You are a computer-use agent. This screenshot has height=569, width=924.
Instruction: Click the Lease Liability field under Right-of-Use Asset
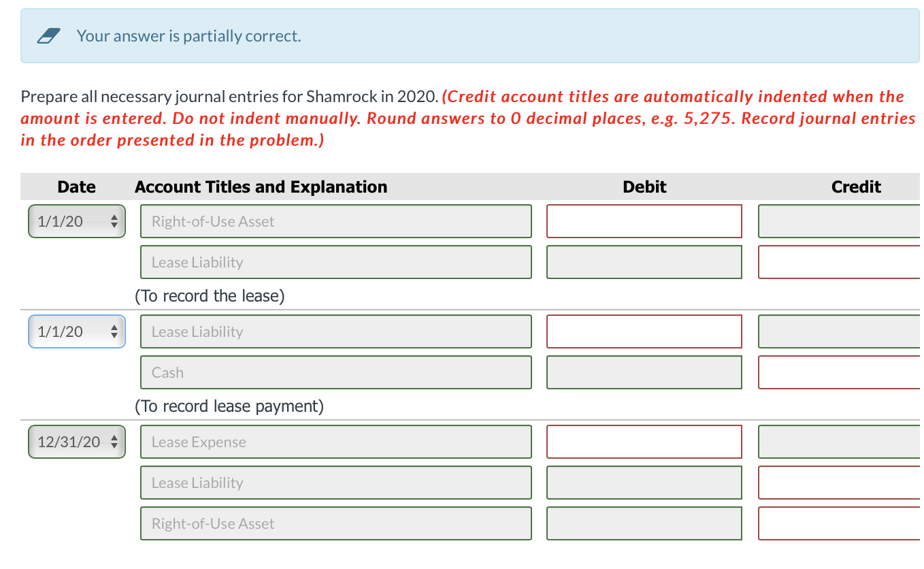pos(335,262)
